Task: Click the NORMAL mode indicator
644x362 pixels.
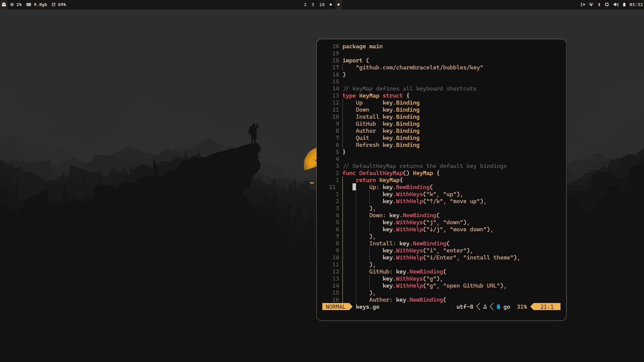Action: coord(335,307)
